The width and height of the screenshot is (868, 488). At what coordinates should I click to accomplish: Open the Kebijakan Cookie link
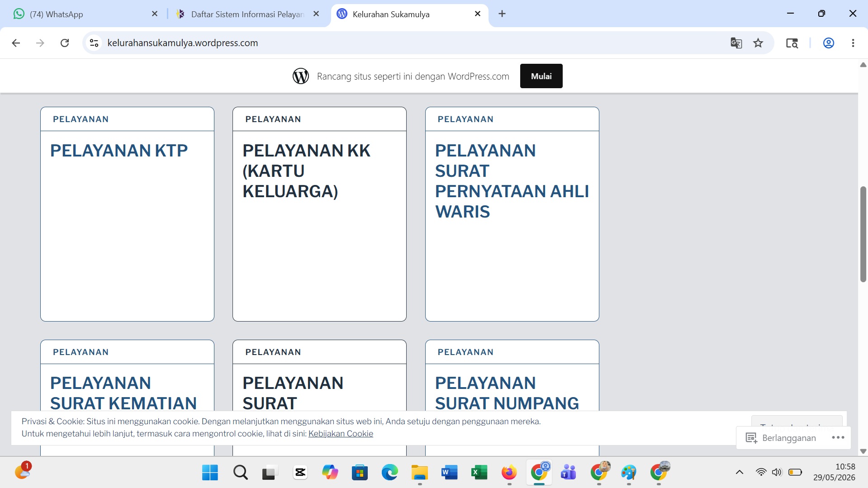341,433
